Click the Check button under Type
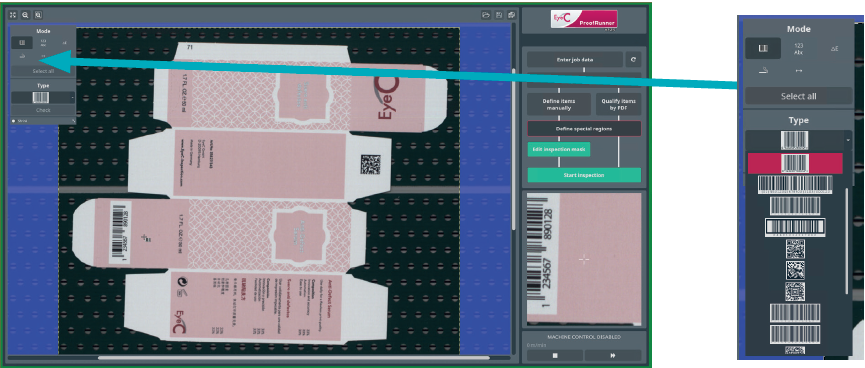865x368 pixels. pyautogui.click(x=44, y=110)
